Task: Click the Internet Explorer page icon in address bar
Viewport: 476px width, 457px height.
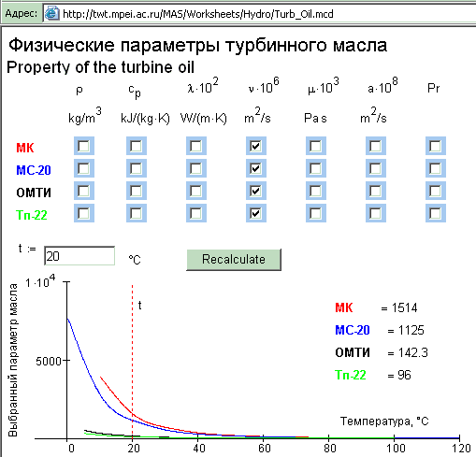Action: (51, 14)
